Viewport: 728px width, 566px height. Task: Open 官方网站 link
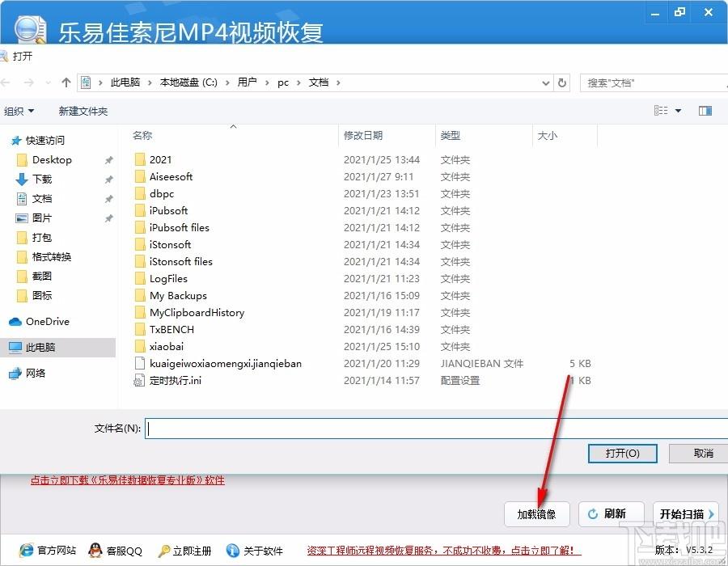tap(48, 551)
